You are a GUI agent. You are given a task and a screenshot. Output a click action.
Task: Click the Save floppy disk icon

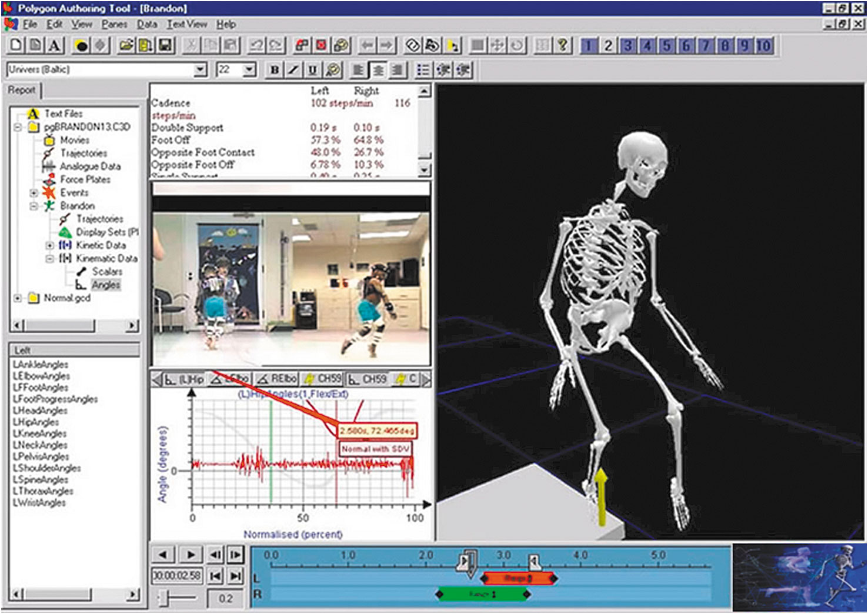tap(165, 46)
